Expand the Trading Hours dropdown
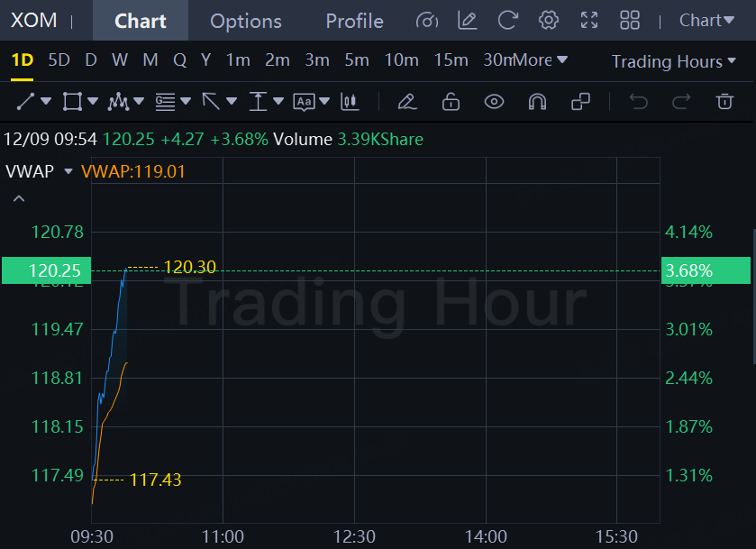 point(674,61)
